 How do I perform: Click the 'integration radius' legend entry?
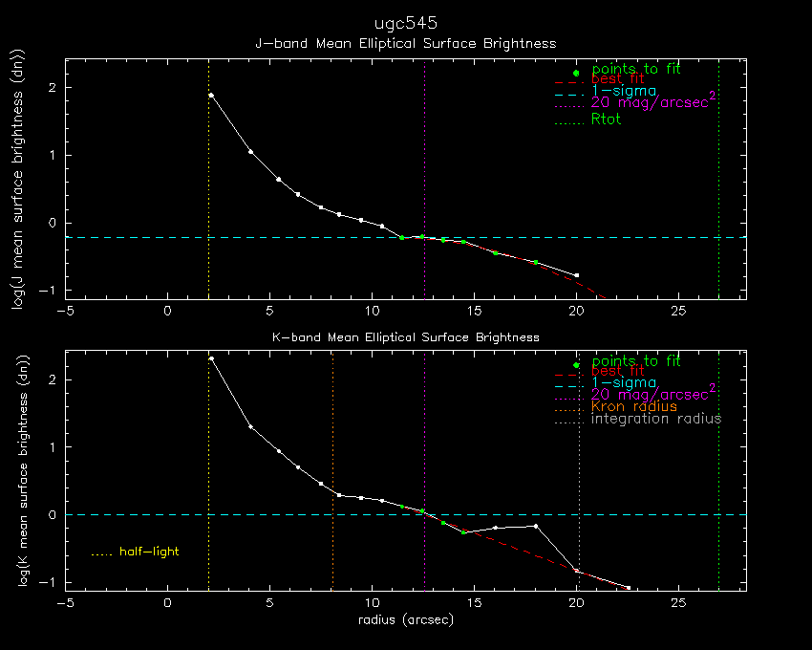[x=656, y=419]
